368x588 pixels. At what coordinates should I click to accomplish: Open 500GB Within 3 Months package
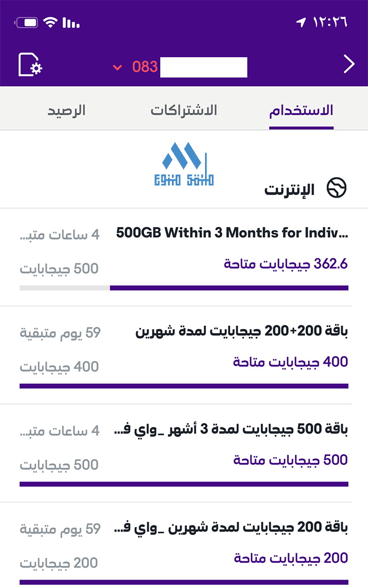(x=184, y=257)
